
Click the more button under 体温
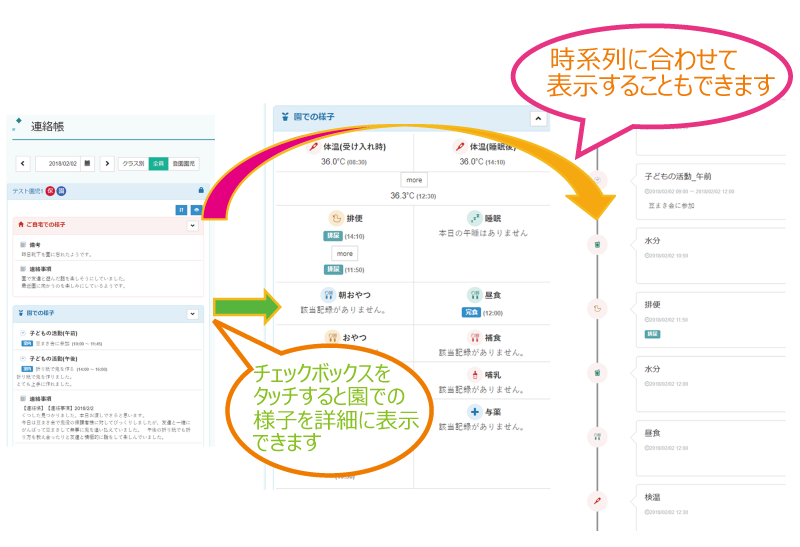coord(415,180)
